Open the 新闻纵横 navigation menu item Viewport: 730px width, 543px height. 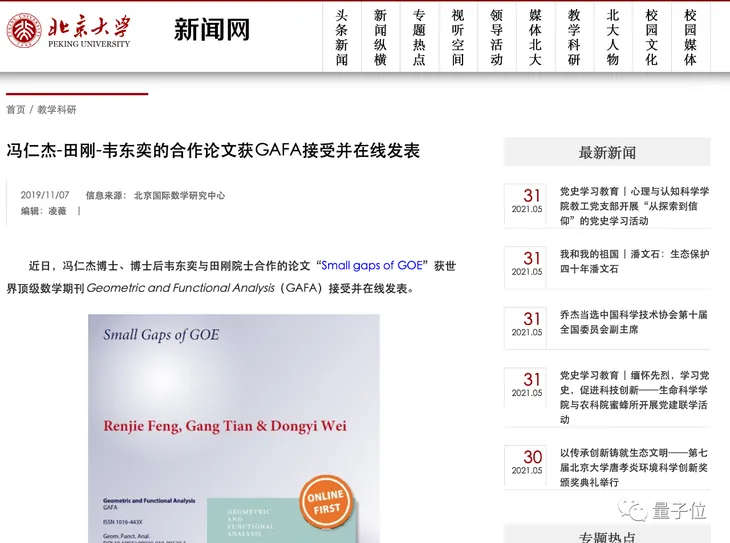380,37
